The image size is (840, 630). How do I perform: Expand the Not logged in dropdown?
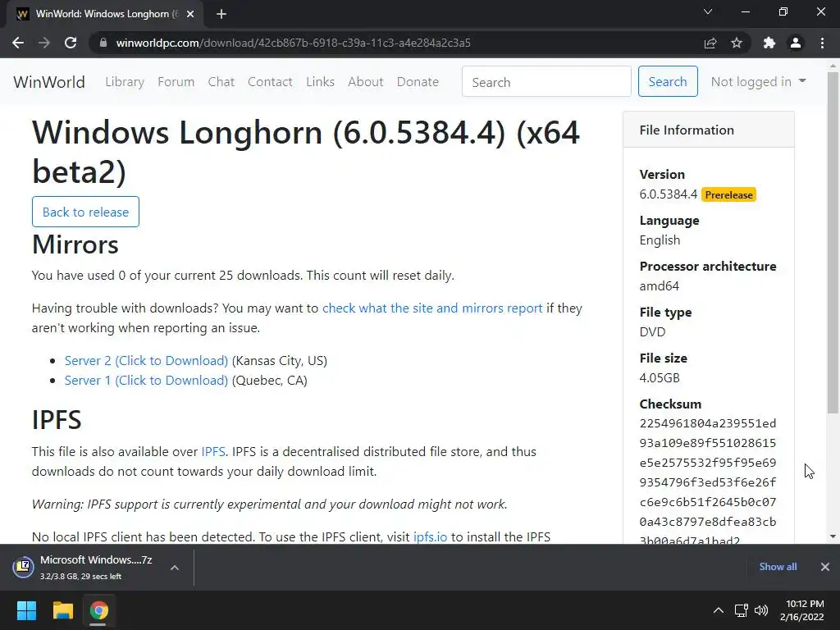click(758, 81)
